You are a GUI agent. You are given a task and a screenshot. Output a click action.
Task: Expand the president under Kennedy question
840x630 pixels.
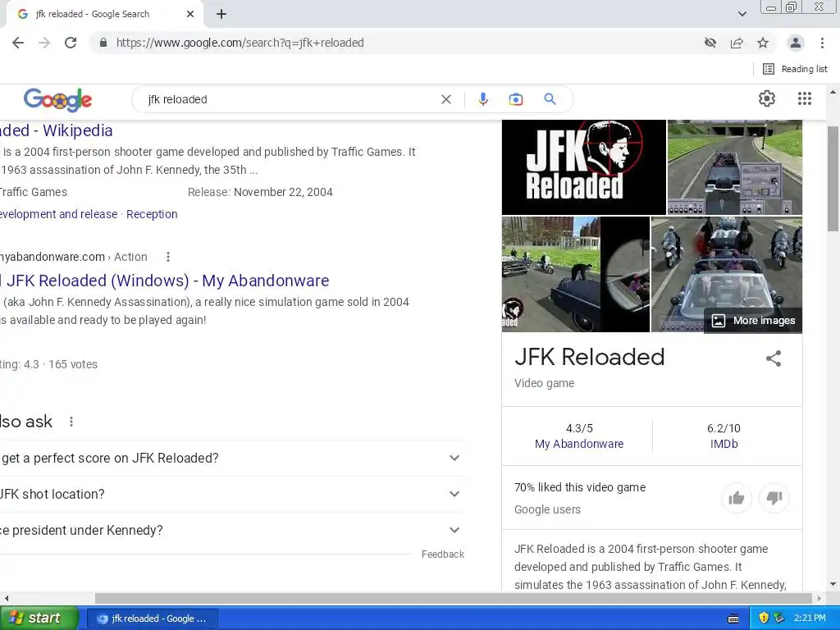click(x=231, y=530)
